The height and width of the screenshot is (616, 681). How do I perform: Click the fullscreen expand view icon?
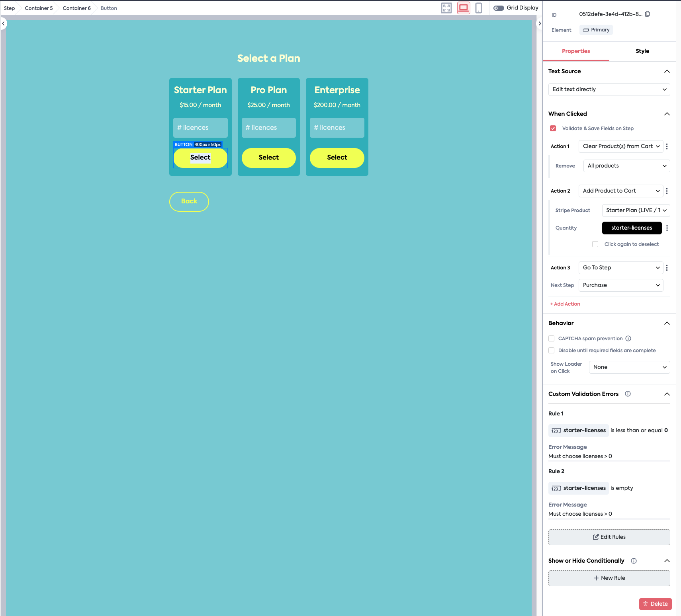446,8
